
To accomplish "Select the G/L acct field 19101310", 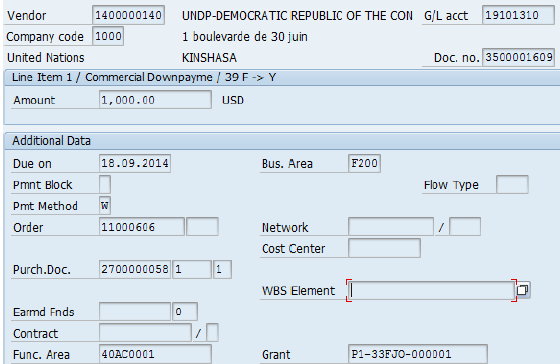I will 518,15.
